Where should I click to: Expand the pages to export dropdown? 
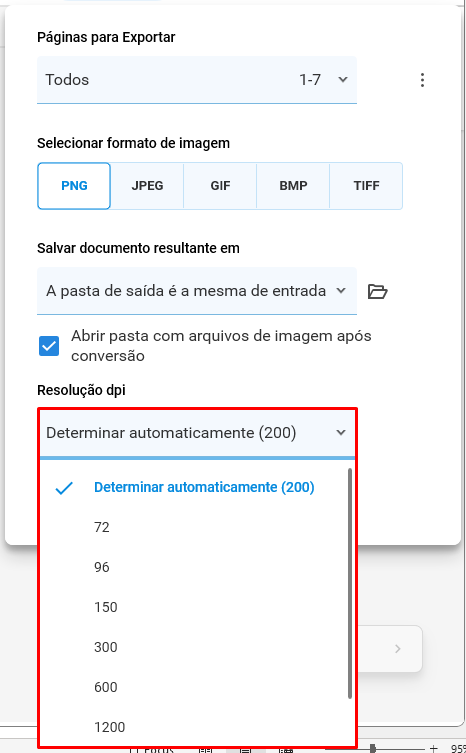click(x=197, y=80)
